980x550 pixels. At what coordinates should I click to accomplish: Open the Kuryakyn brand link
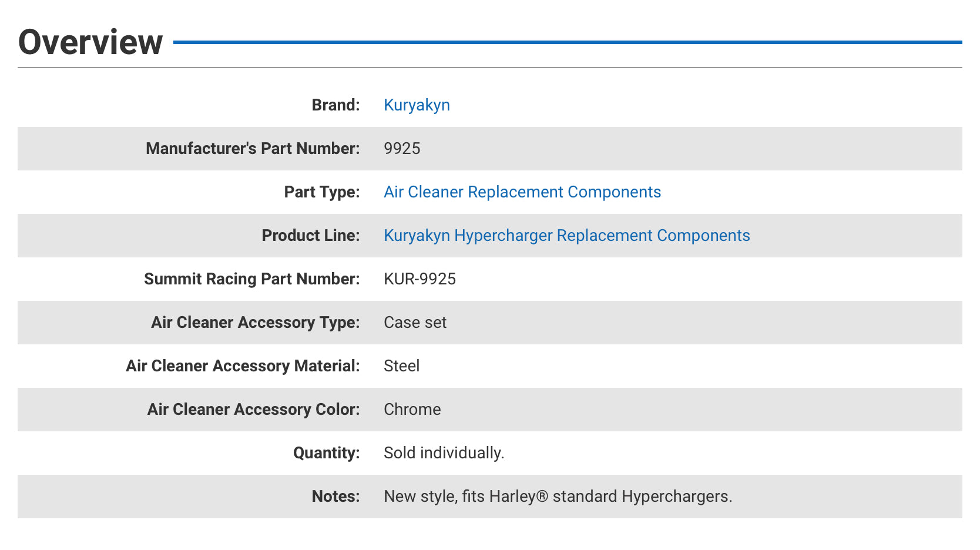(x=417, y=105)
